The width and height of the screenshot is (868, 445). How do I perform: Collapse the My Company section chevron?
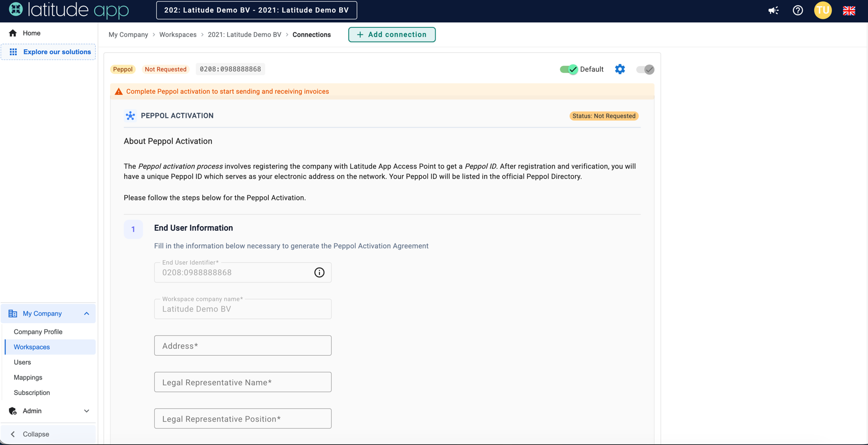point(87,314)
